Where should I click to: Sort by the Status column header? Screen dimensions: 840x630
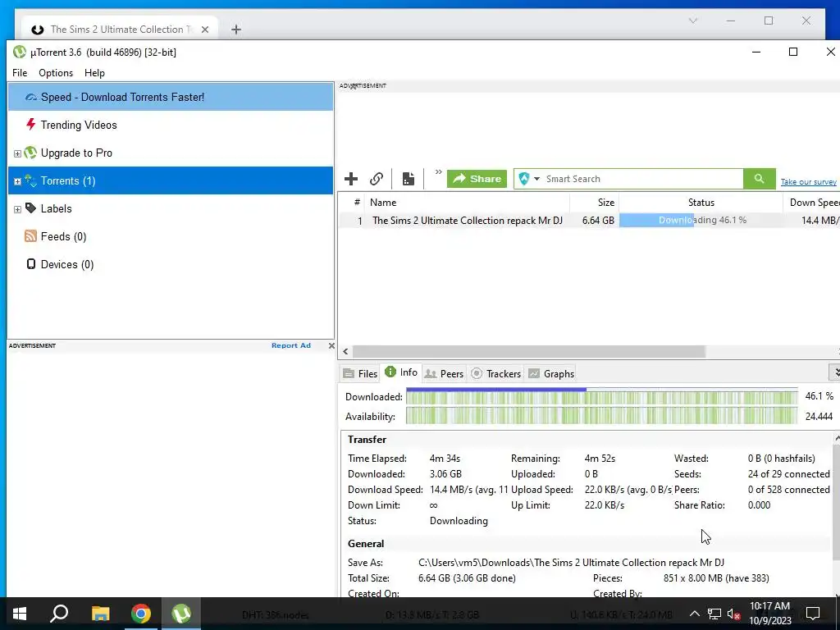click(x=701, y=203)
